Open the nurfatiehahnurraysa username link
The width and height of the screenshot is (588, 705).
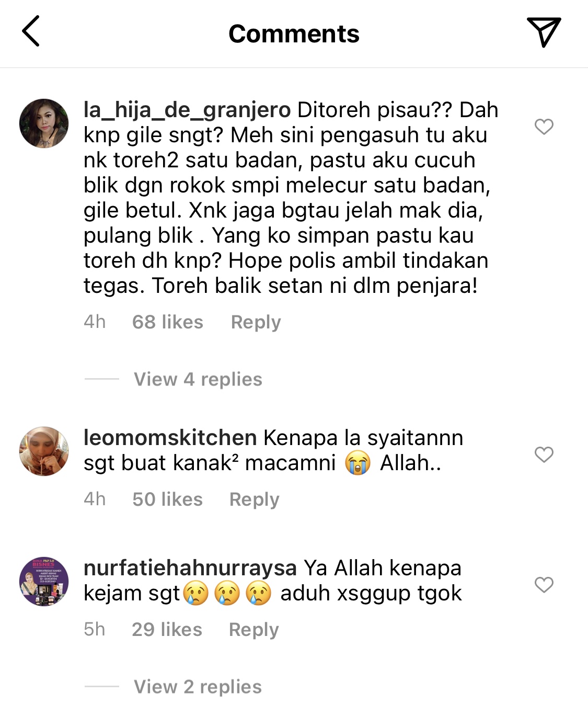[190, 568]
